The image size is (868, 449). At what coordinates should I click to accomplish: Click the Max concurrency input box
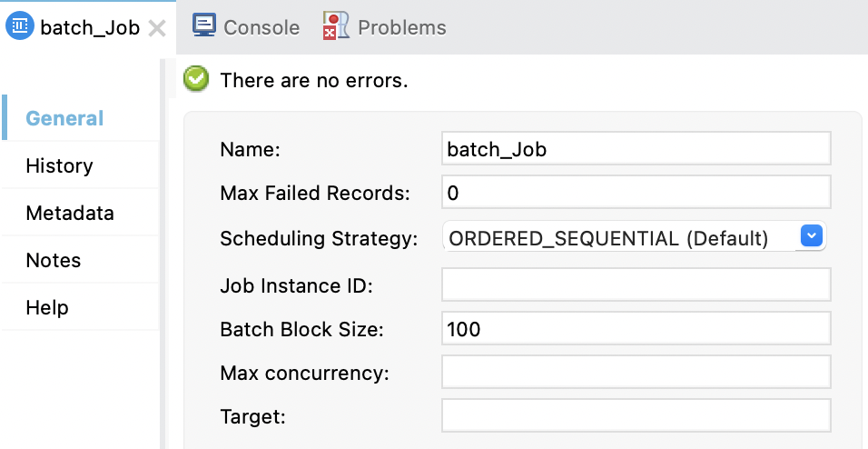pos(636,372)
